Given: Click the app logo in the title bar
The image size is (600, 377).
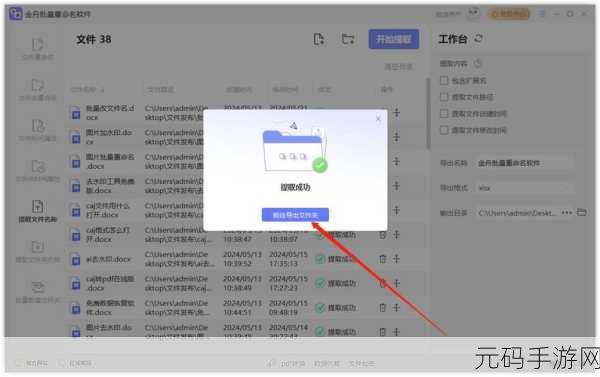Looking at the screenshot, I should pos(16,13).
